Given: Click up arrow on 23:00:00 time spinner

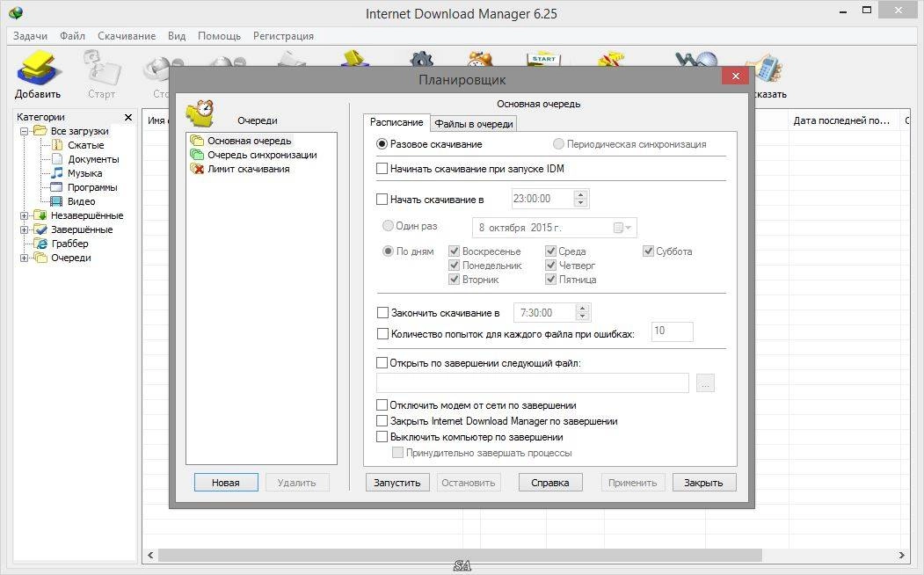Looking at the screenshot, I should tap(580, 194).
